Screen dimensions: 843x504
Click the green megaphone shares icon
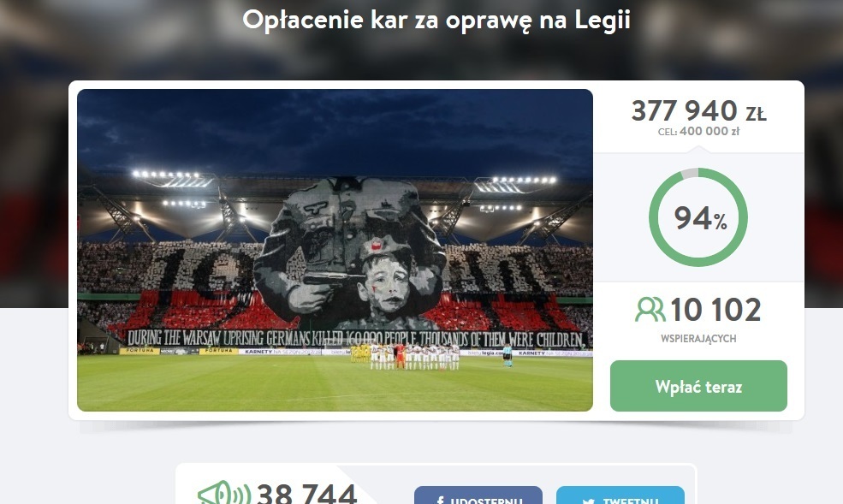click(x=223, y=493)
